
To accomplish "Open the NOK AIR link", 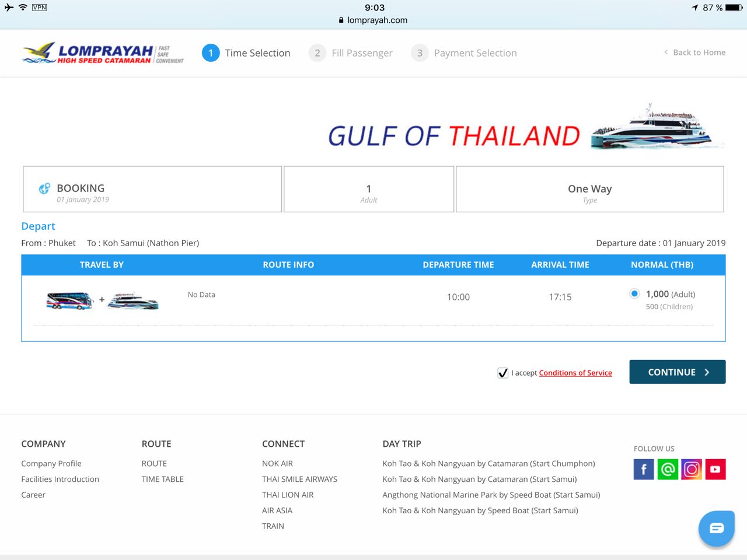I will pos(277,463).
